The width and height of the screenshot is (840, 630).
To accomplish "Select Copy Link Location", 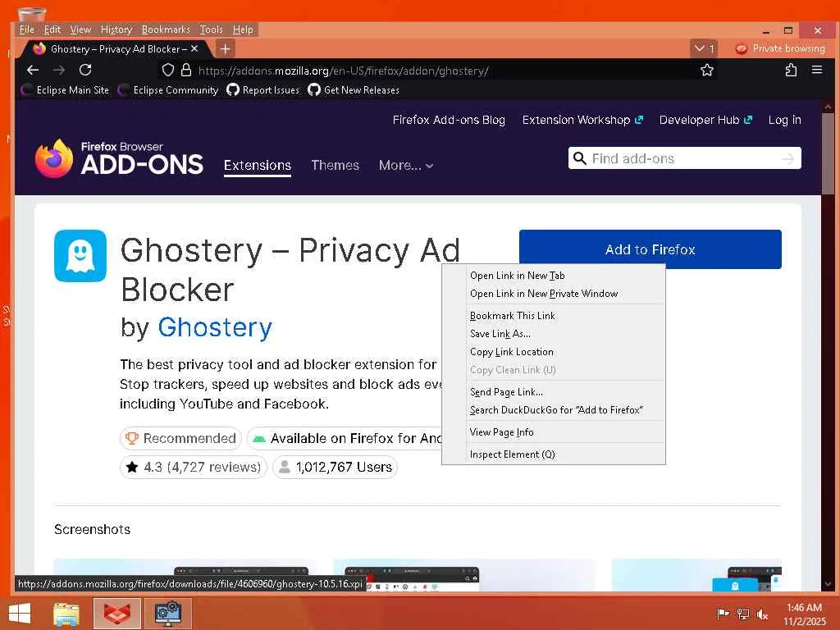I will tap(554, 352).
